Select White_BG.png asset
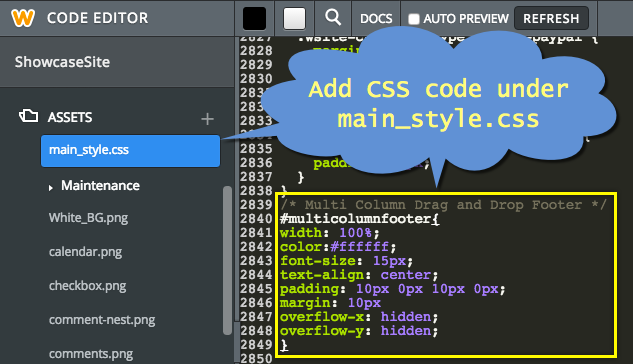The image size is (633, 364). click(88, 218)
